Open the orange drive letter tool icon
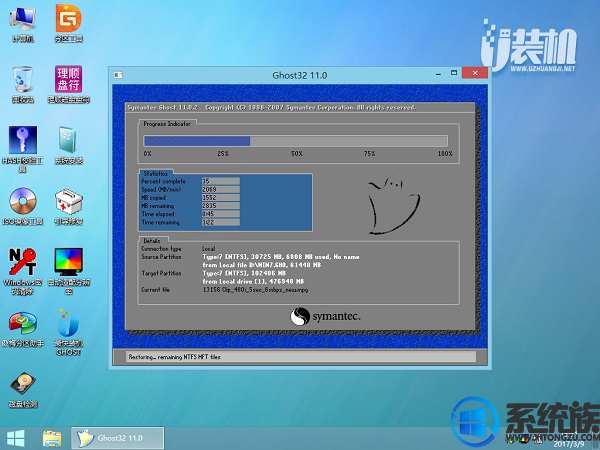This screenshot has height=450, width=600. pos(68,80)
